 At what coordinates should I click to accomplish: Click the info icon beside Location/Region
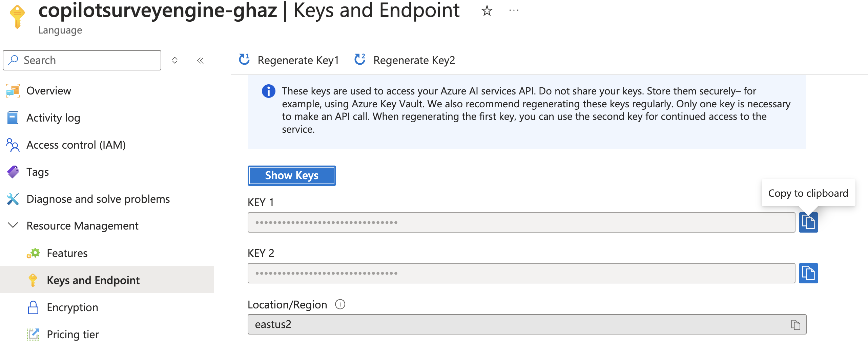coord(340,304)
